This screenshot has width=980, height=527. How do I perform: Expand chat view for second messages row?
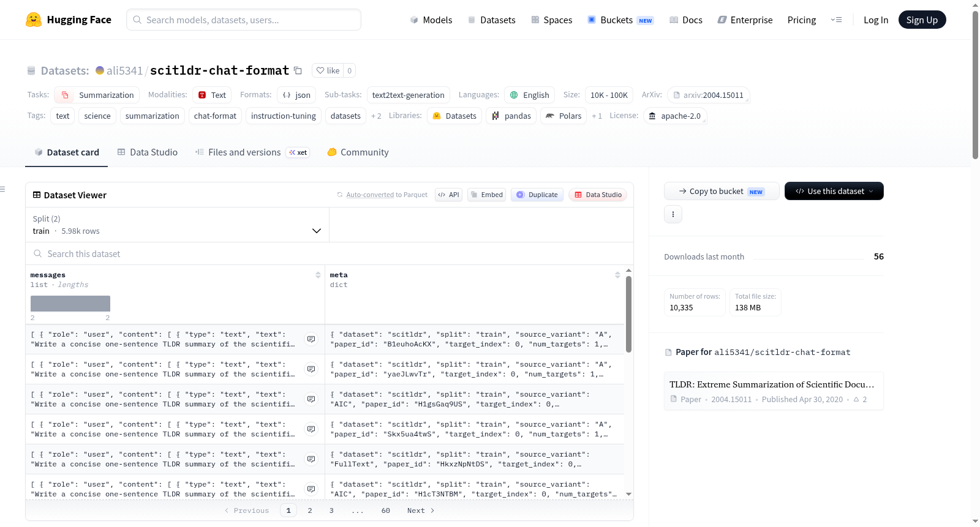[311, 369]
